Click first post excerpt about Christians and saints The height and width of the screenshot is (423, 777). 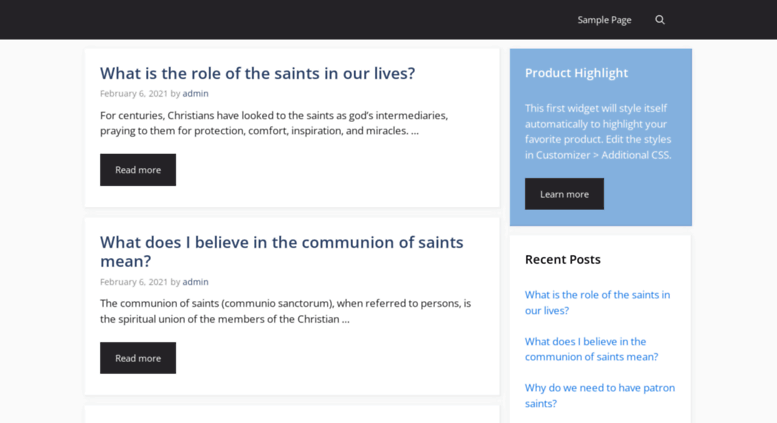tap(274, 123)
